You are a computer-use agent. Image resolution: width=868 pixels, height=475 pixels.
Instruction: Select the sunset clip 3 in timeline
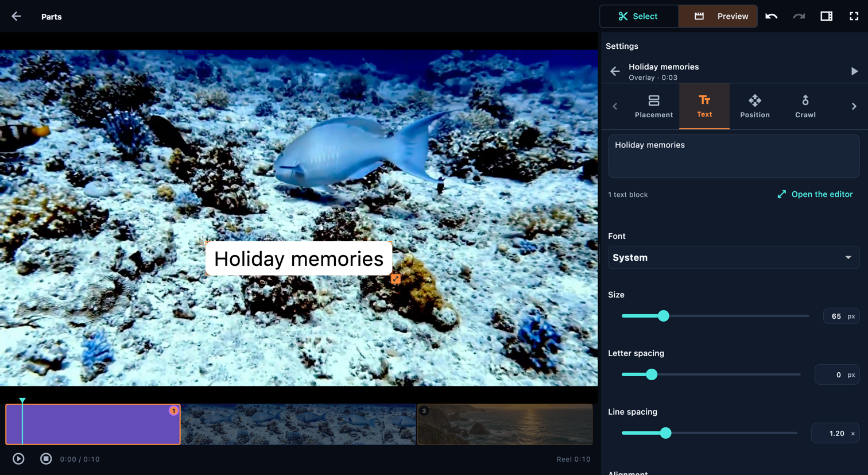point(505,424)
